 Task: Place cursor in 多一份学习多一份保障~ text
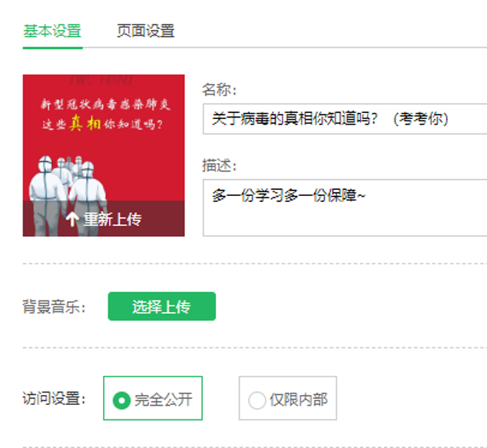pos(289,196)
